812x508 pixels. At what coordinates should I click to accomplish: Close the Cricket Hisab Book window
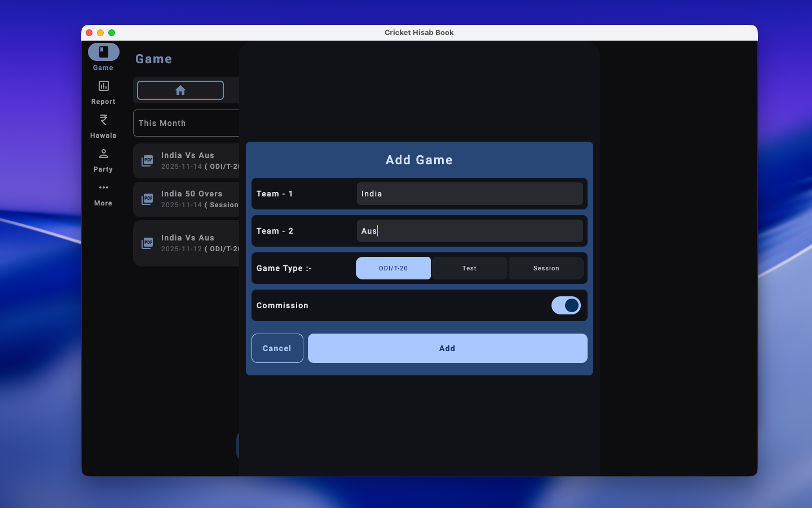[89, 33]
